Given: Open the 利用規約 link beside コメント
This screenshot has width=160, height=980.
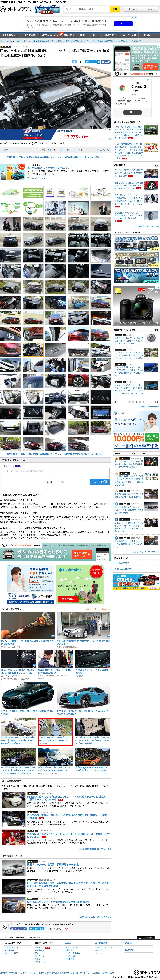Looking at the screenshot, I should point(17,466).
